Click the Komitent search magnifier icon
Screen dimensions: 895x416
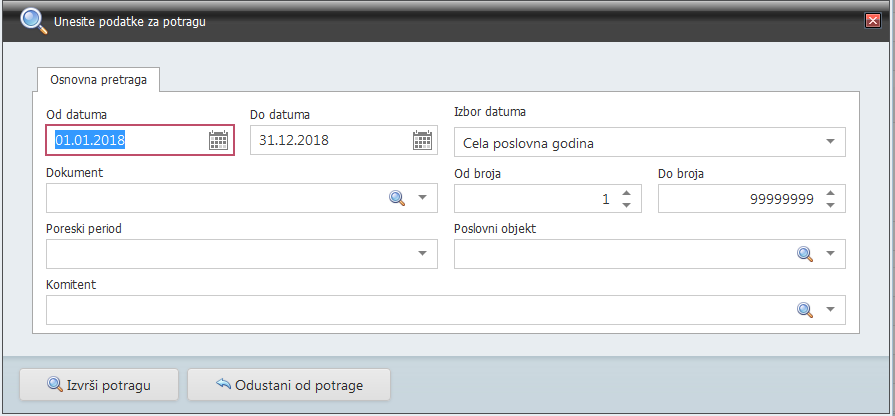coord(805,310)
